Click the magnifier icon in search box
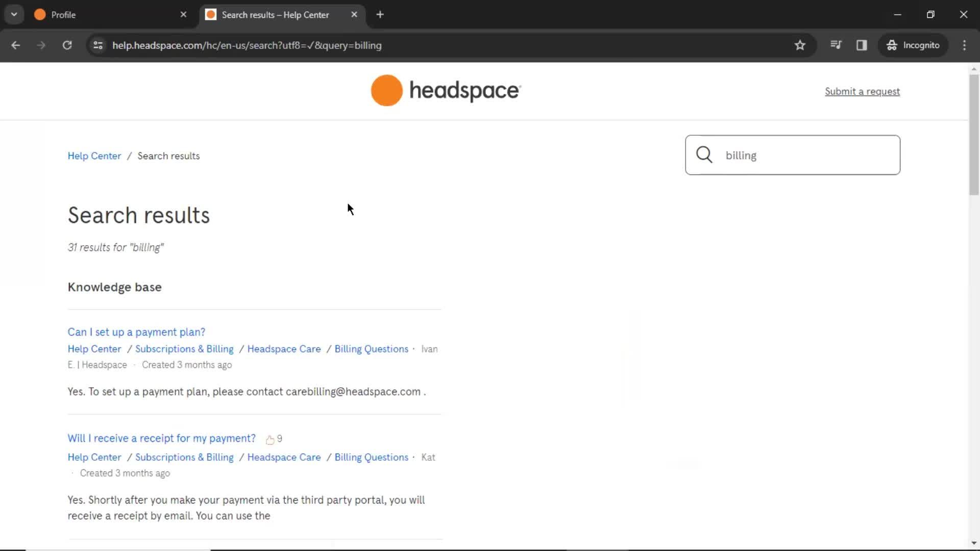The image size is (980, 551). [x=704, y=155]
